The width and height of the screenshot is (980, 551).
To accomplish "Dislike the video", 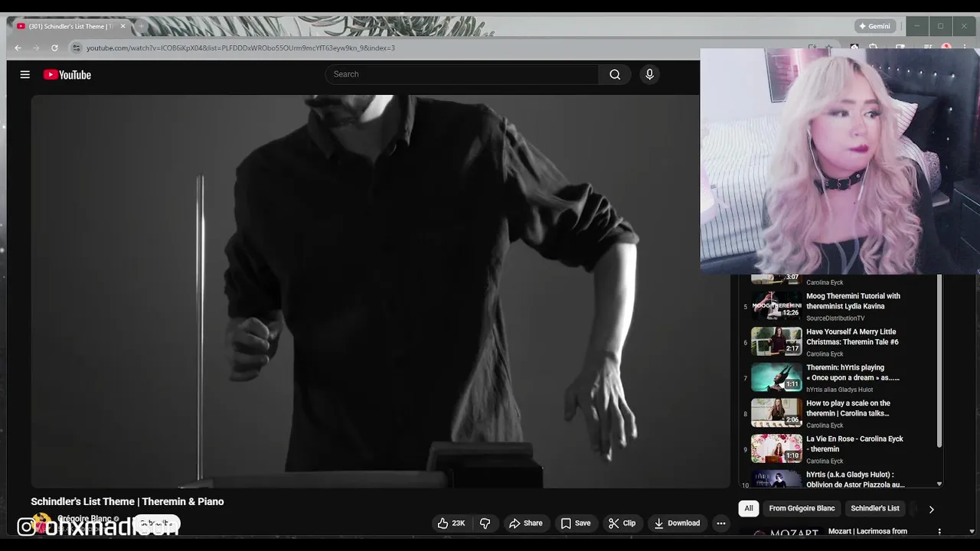I will (x=485, y=523).
